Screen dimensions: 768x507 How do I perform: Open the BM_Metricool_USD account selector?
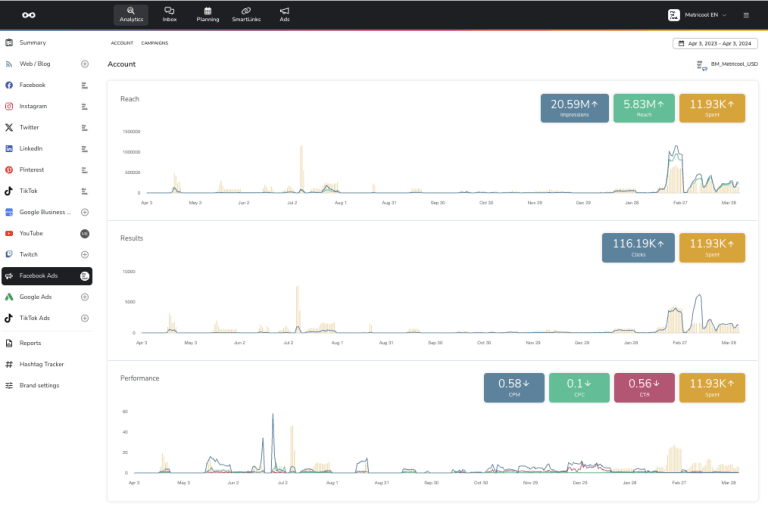click(x=727, y=65)
